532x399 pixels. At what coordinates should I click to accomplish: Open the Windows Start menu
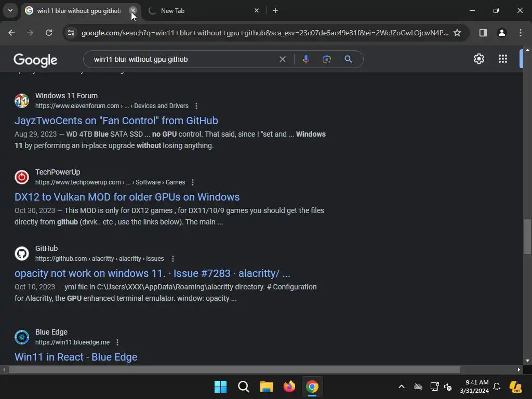point(220,387)
